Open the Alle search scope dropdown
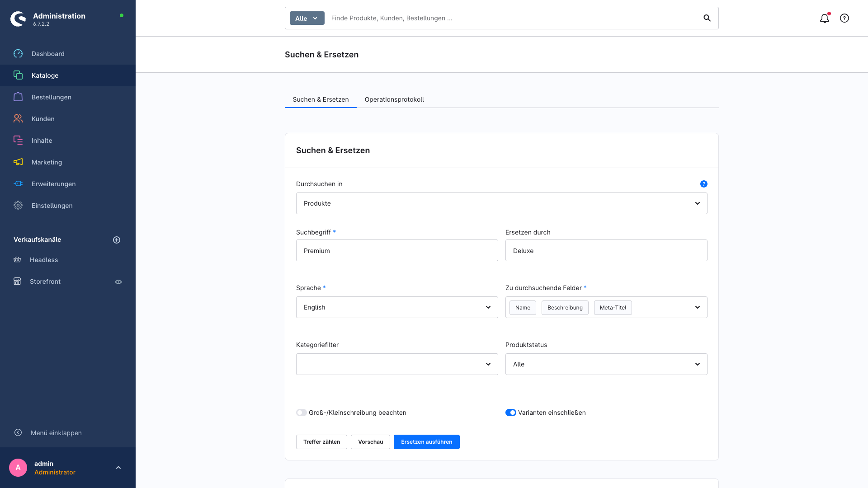 click(x=307, y=18)
